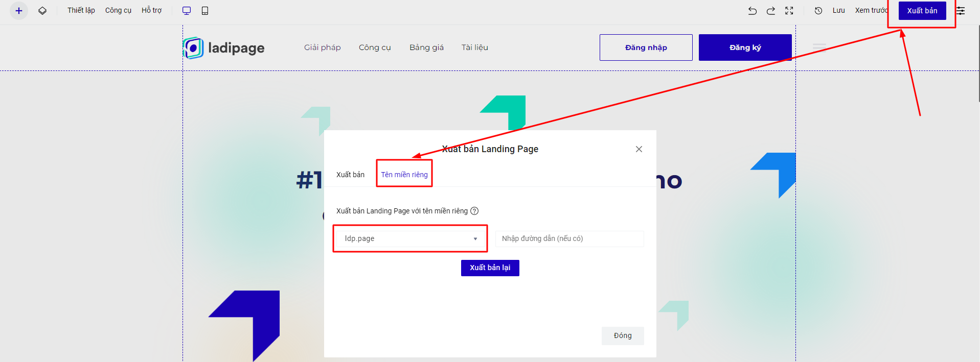Open the Thiết lập menu
The image size is (980, 362).
coord(81,11)
